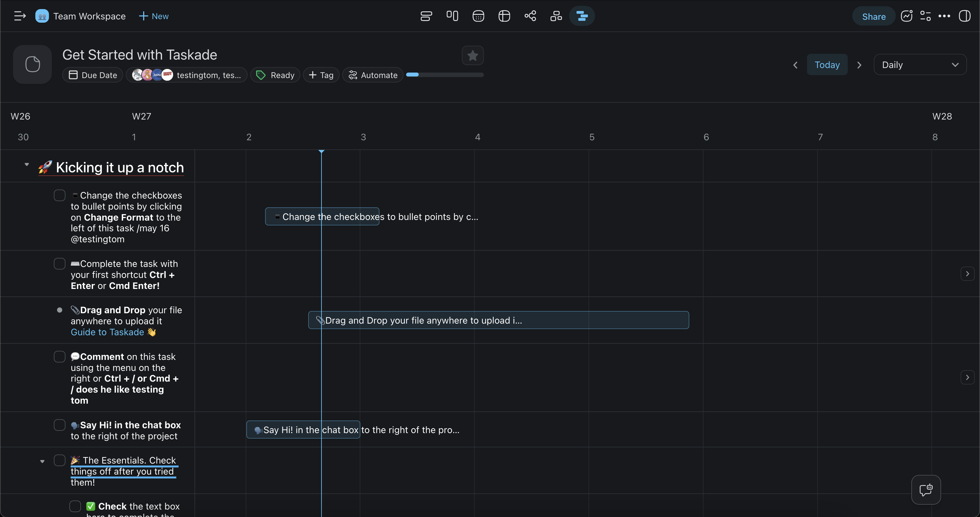
Task: Open the Daily timescale dropdown
Action: coord(919,65)
